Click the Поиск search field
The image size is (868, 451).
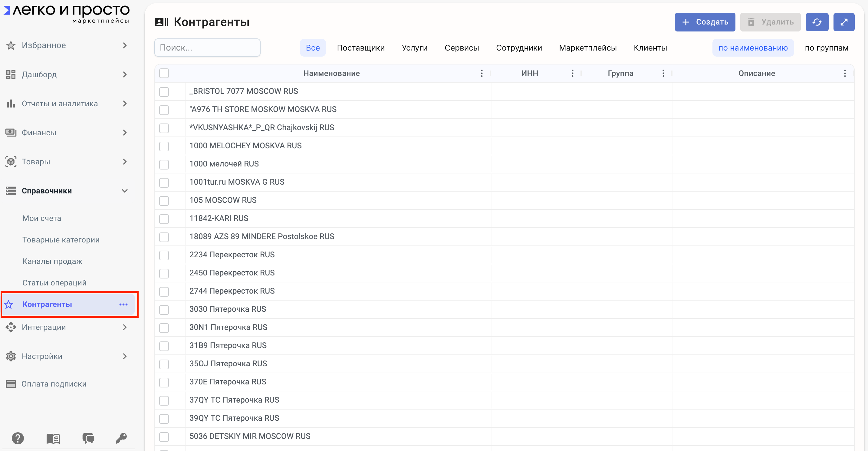[207, 48]
